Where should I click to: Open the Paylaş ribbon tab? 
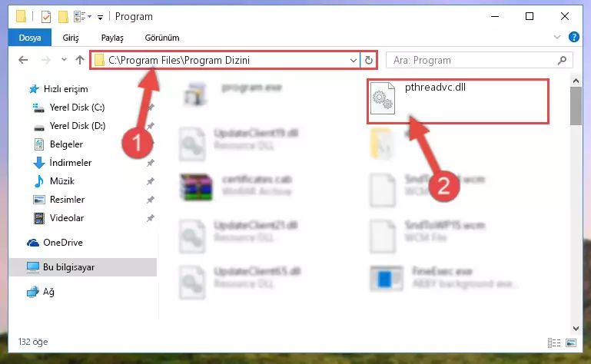[x=112, y=38]
